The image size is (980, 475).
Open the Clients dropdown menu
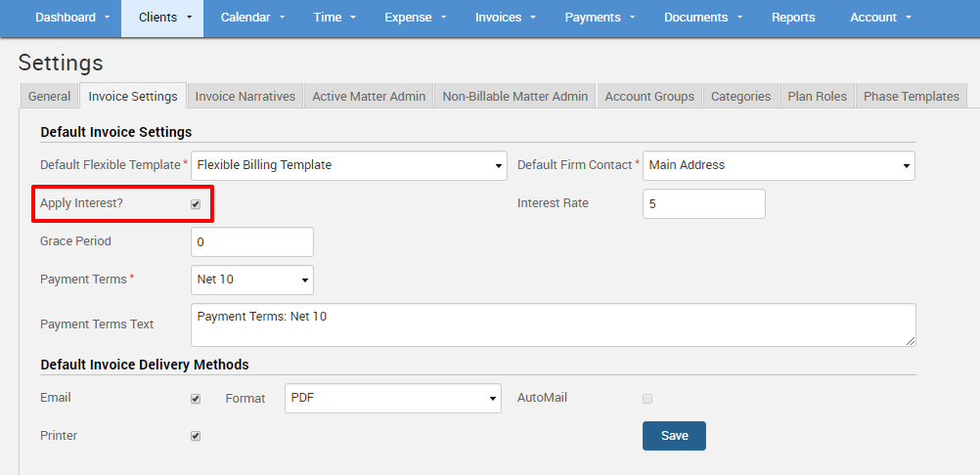coord(161,18)
